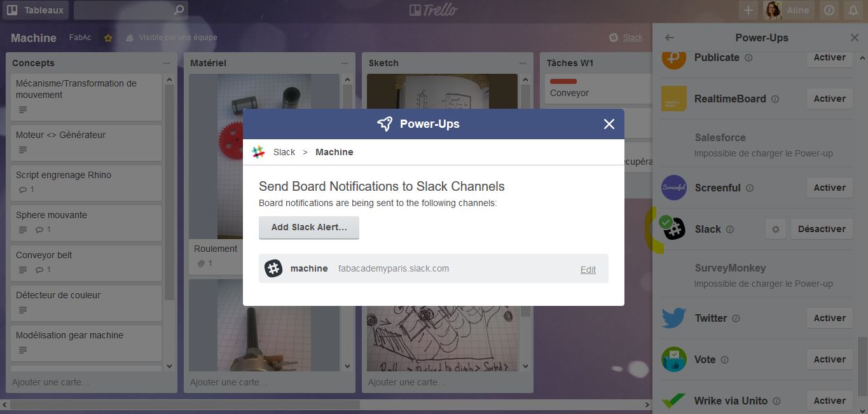
Task: Edit the machine channel alert
Action: pyautogui.click(x=588, y=270)
